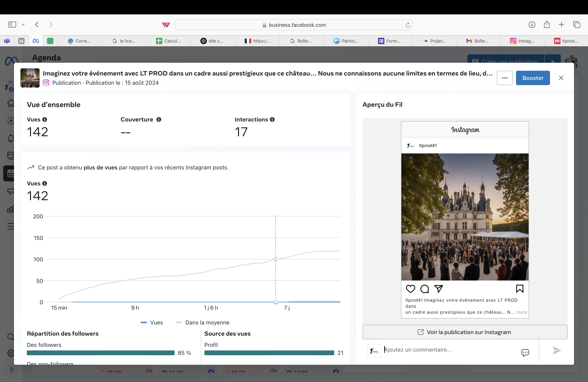
Task: Click the send comment arrow icon
Action: (x=556, y=350)
